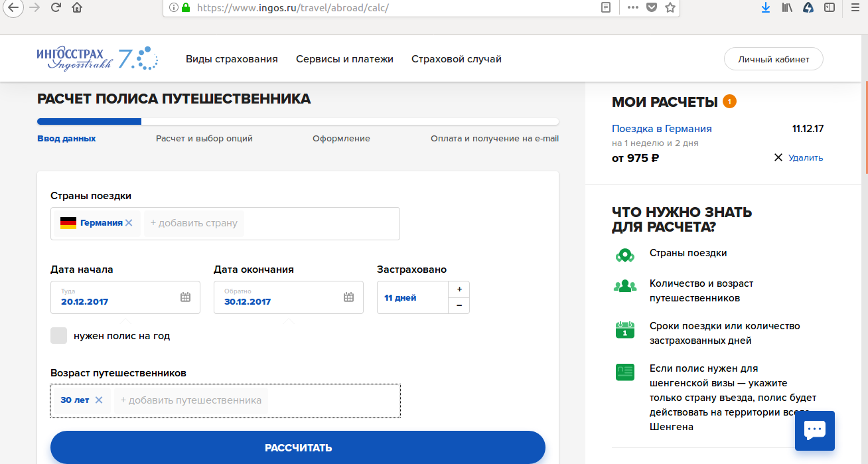Screen dimensions: 868x464
Task: Open Страховой случай menu
Action: tap(457, 59)
